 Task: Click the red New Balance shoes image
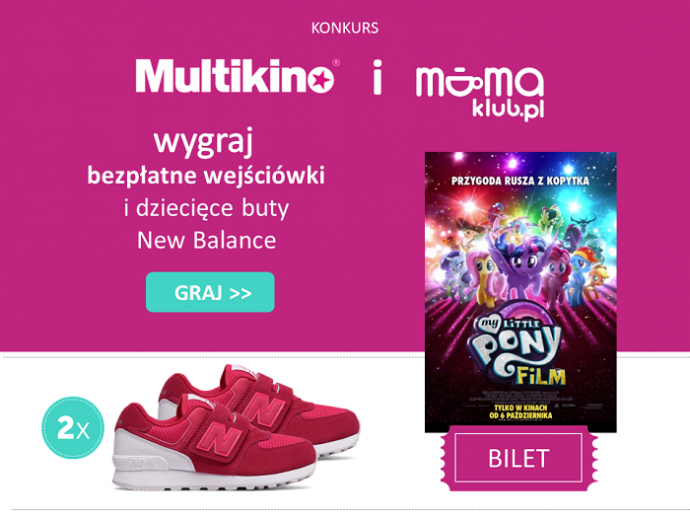coord(237,427)
